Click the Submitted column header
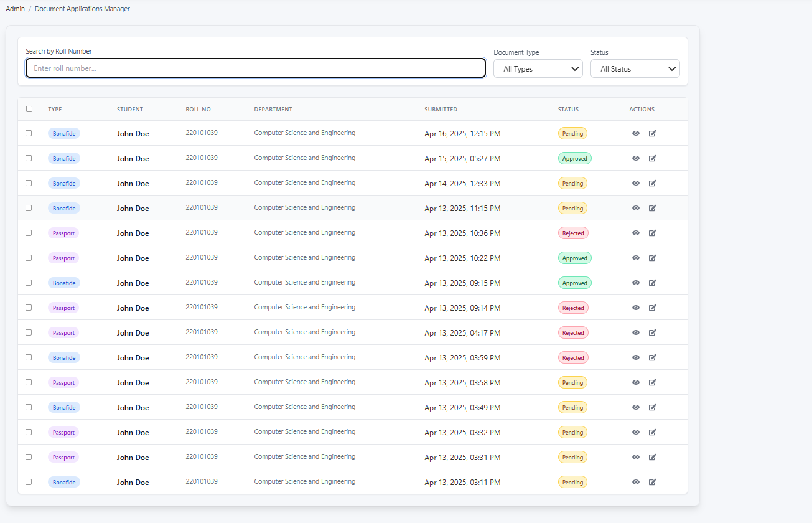This screenshot has height=523, width=812. (x=441, y=110)
